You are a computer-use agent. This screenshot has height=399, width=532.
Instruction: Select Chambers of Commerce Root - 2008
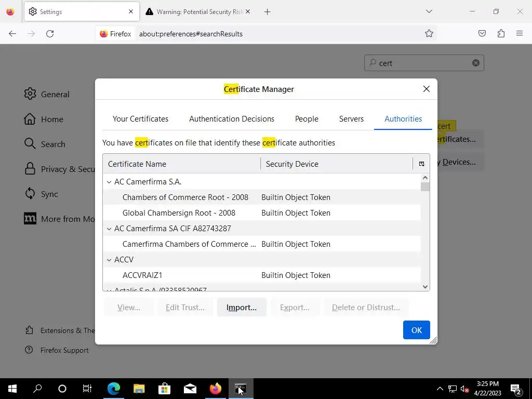pos(262,197)
